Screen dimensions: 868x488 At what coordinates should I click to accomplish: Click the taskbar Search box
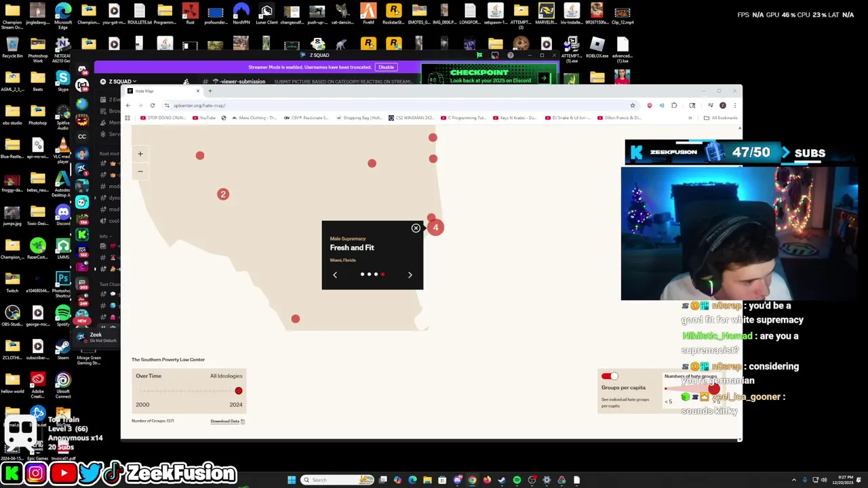(x=337, y=480)
